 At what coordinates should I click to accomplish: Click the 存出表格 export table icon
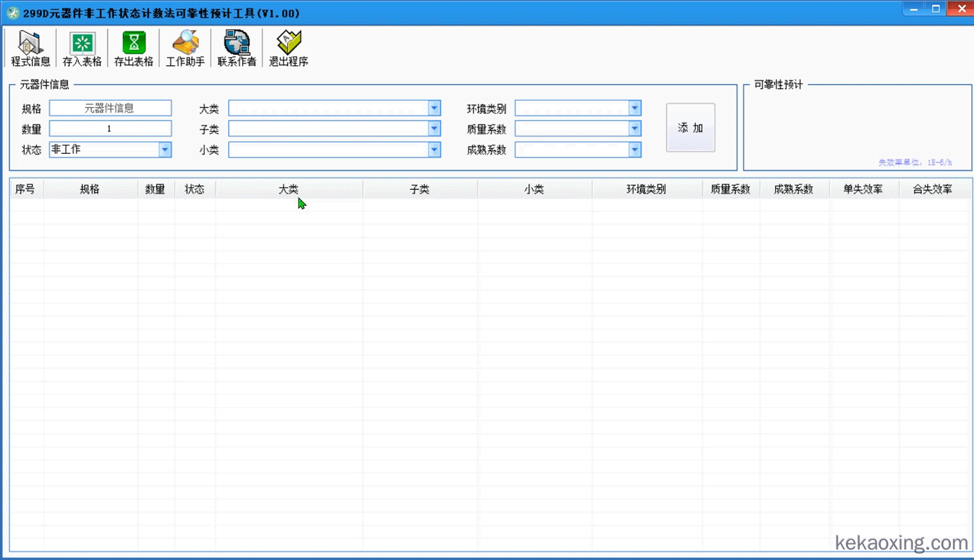(134, 48)
